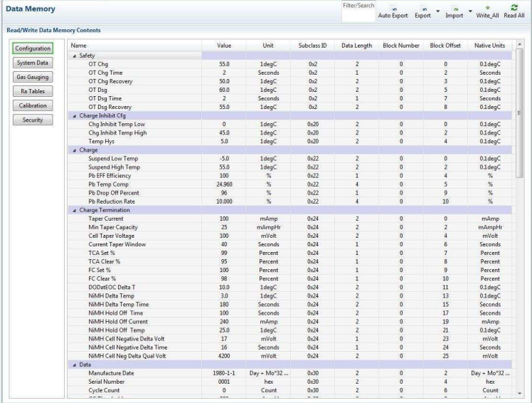Image resolution: width=532 pixels, height=403 pixels.
Task: Click the Unit column header
Action: coord(268,46)
